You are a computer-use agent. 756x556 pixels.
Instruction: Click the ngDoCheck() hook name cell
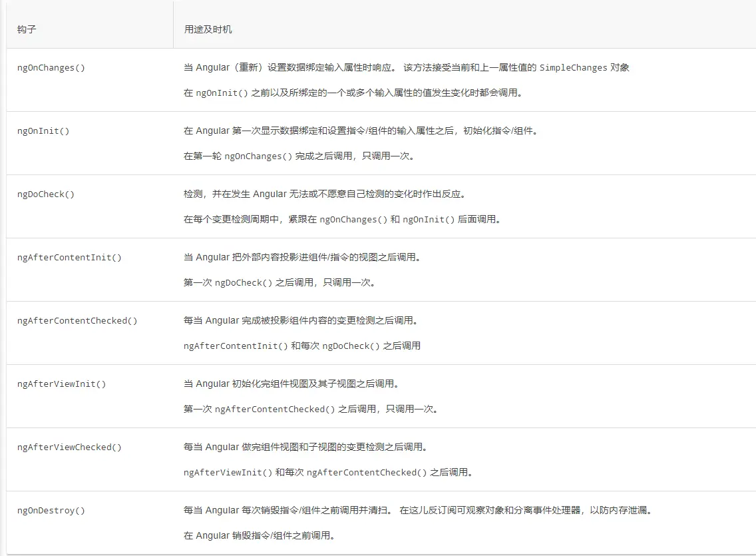tap(46, 194)
